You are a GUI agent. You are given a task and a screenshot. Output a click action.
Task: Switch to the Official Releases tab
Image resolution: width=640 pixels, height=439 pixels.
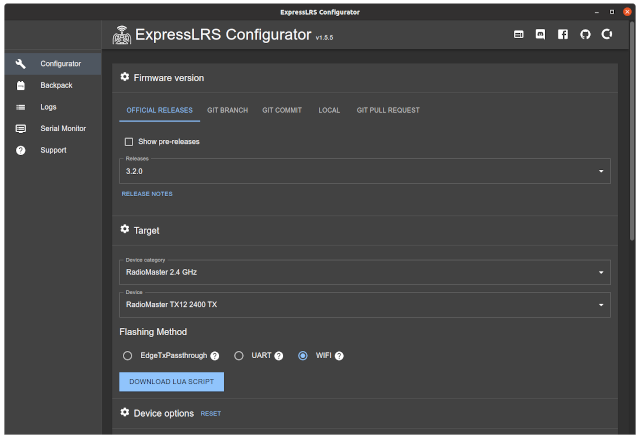click(x=160, y=110)
